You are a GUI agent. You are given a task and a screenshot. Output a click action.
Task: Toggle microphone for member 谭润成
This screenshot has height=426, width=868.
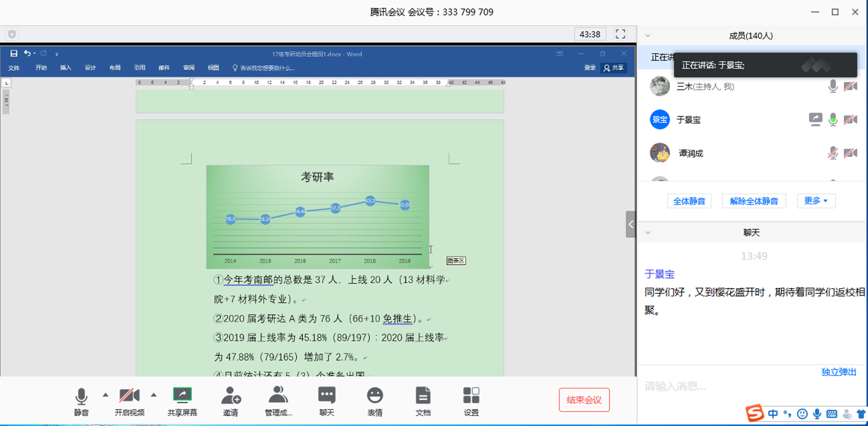click(832, 153)
